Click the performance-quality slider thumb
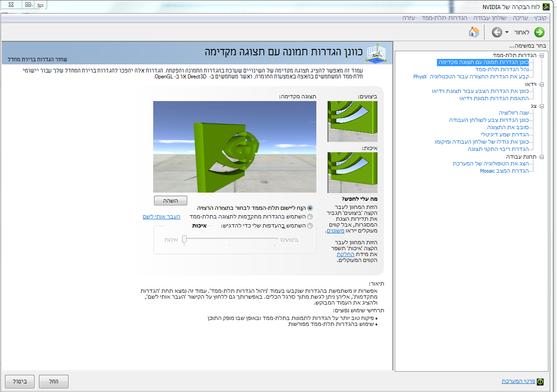 click(x=184, y=239)
